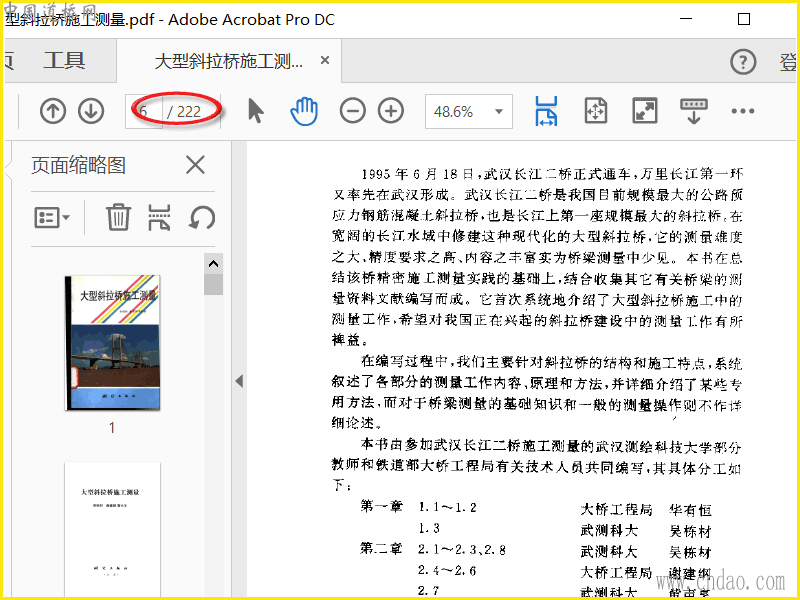Click '1.1~1.2' section range text
Viewport: 800px width, 600px height.
click(447, 507)
